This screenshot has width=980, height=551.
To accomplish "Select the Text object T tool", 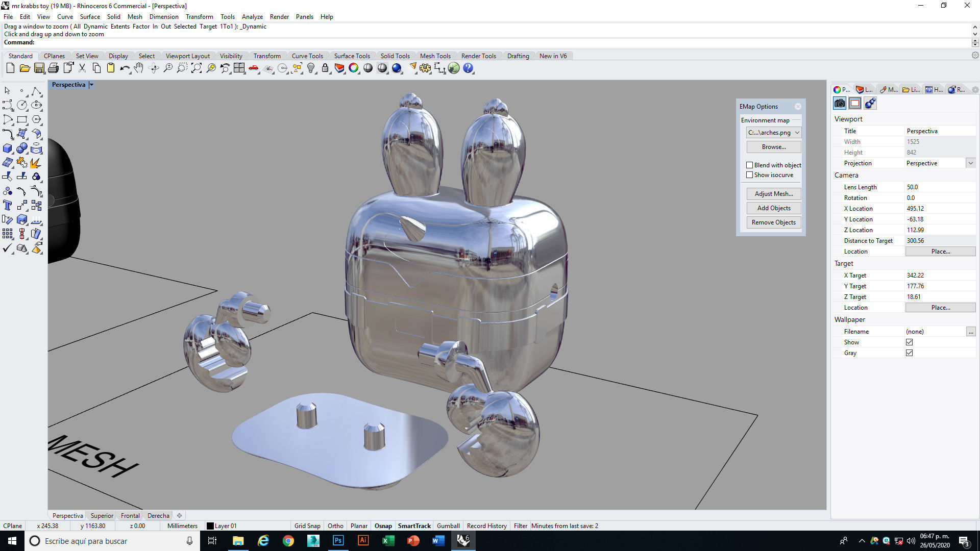I will [x=8, y=205].
